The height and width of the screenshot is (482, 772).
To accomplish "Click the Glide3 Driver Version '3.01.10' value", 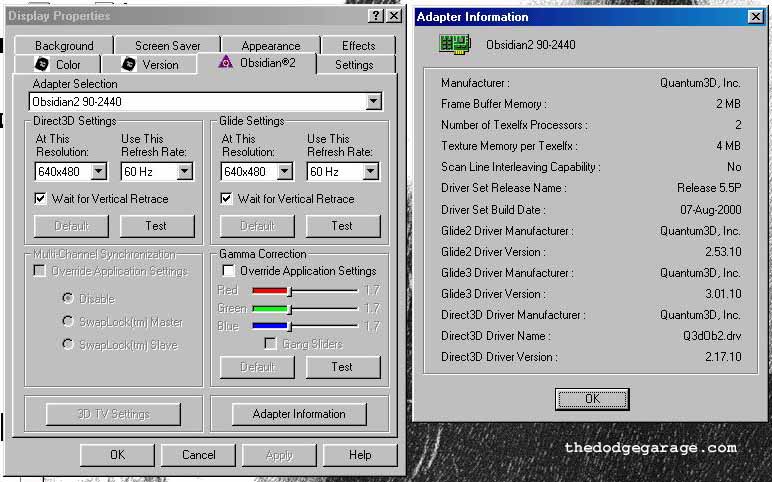I will pyautogui.click(x=723, y=294).
